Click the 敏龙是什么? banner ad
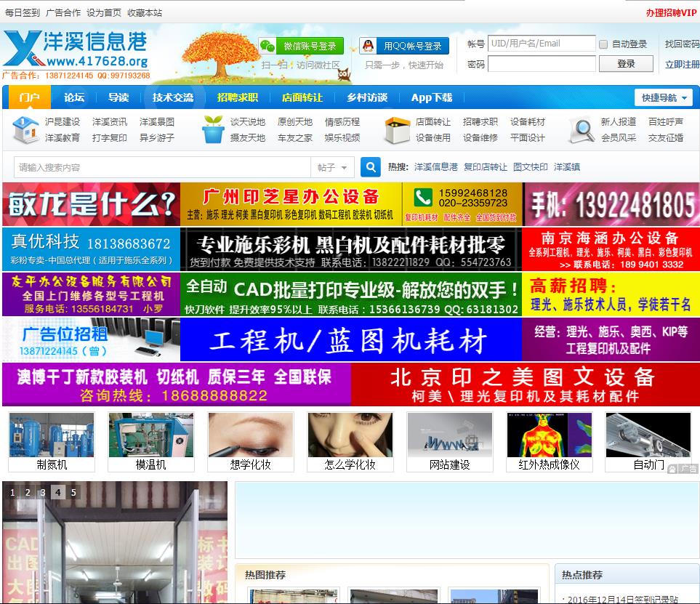This screenshot has height=604, width=700. (91, 204)
